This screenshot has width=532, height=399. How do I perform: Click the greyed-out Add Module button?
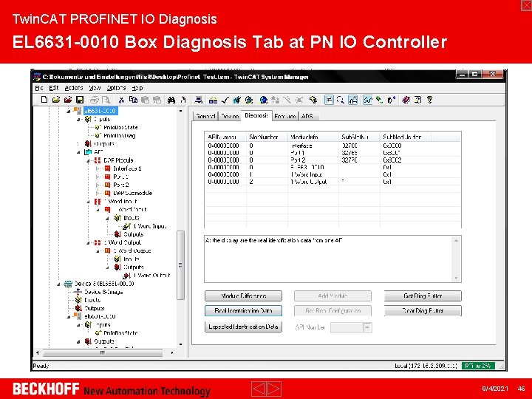click(332, 296)
